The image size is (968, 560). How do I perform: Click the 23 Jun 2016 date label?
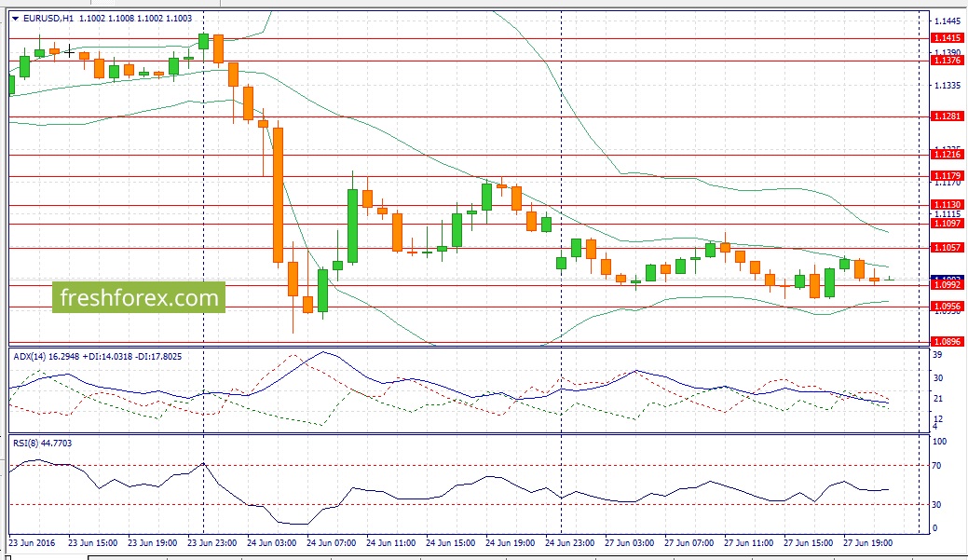[33, 541]
